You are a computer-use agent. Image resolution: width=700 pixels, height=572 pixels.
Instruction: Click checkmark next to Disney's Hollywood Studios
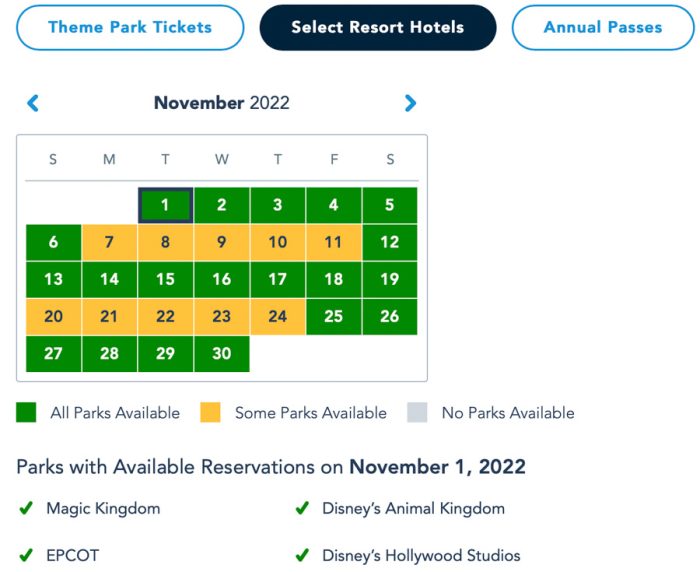[302, 555]
